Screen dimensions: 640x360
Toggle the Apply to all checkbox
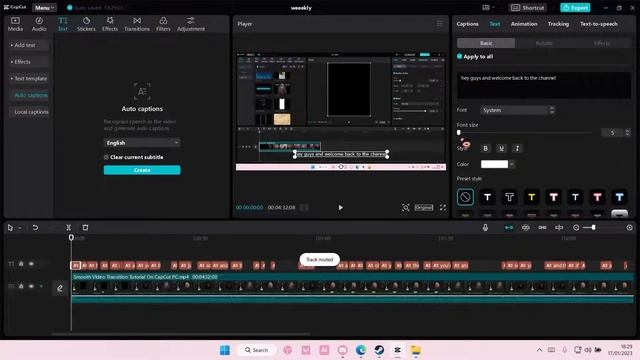pyautogui.click(x=460, y=56)
